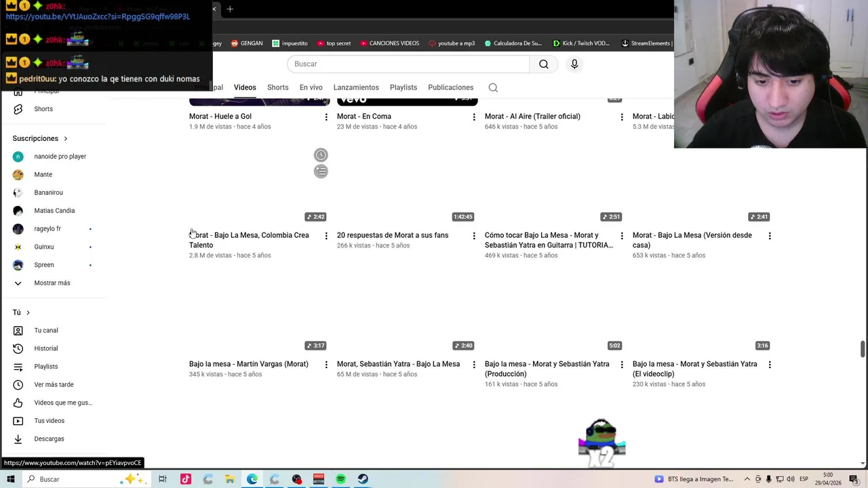Open options menu for Morat - Al Aire trailer
Image resolution: width=868 pixels, height=488 pixels.
click(x=622, y=117)
